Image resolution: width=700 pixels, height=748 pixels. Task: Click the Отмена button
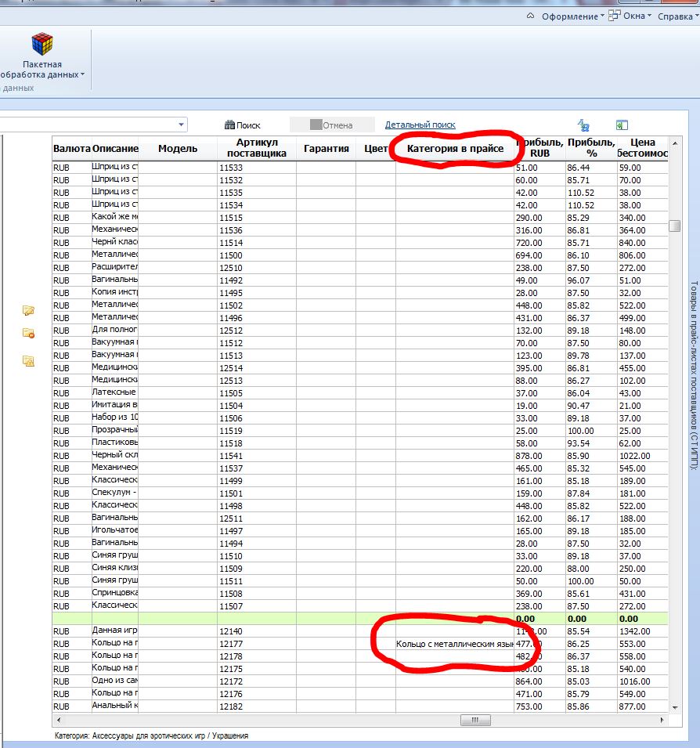pyautogui.click(x=332, y=125)
